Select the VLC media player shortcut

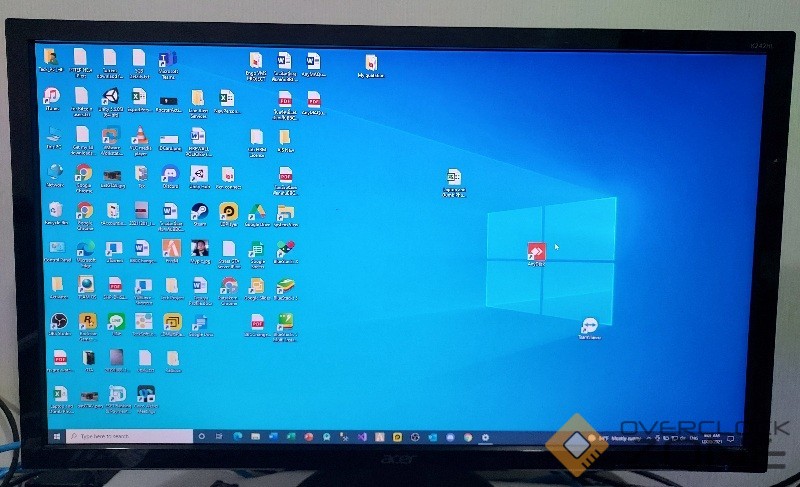[140, 136]
